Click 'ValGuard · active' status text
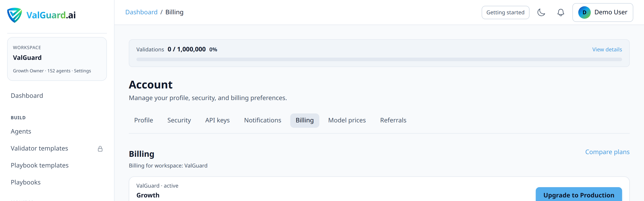This screenshot has width=644, height=201. pos(157,186)
